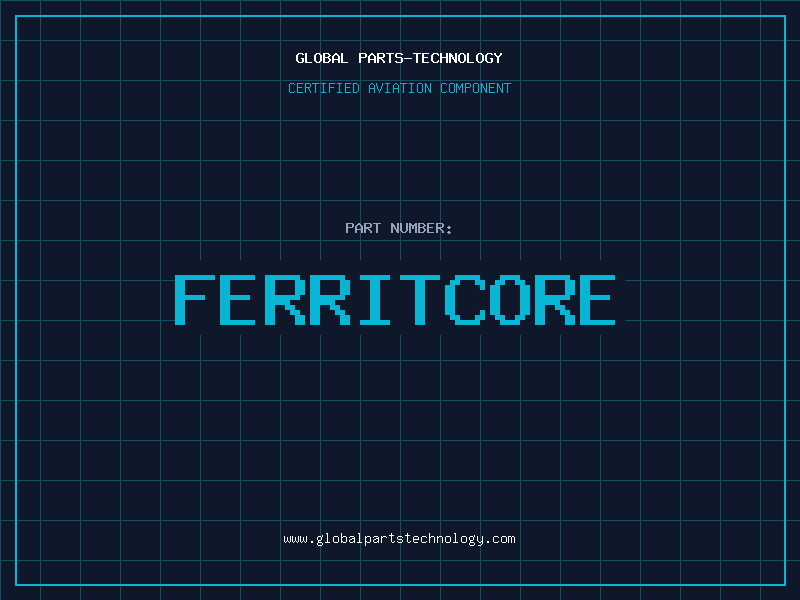The width and height of the screenshot is (800, 600).
Task: Click the word GLOBAL in the heading
Action: coord(322,58)
